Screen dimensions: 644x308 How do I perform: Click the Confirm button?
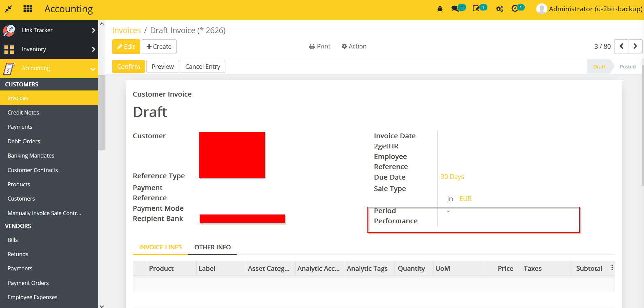pyautogui.click(x=128, y=67)
